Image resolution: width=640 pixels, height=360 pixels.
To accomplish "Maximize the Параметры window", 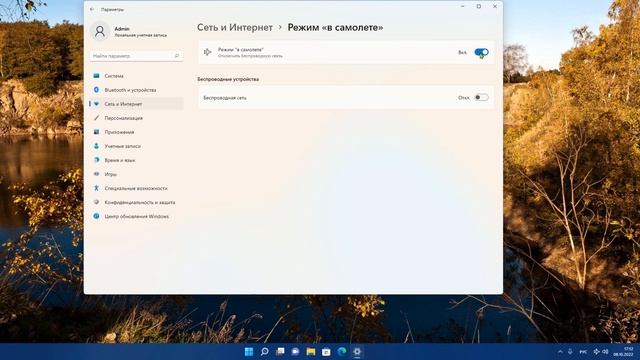I will (x=479, y=6).
